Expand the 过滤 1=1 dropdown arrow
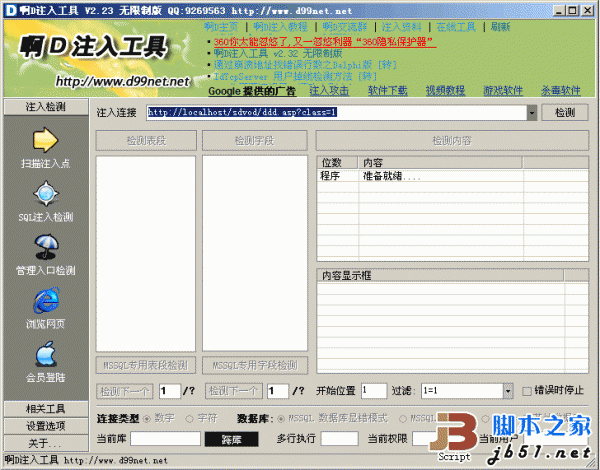This screenshot has height=470, width=600. point(508,391)
